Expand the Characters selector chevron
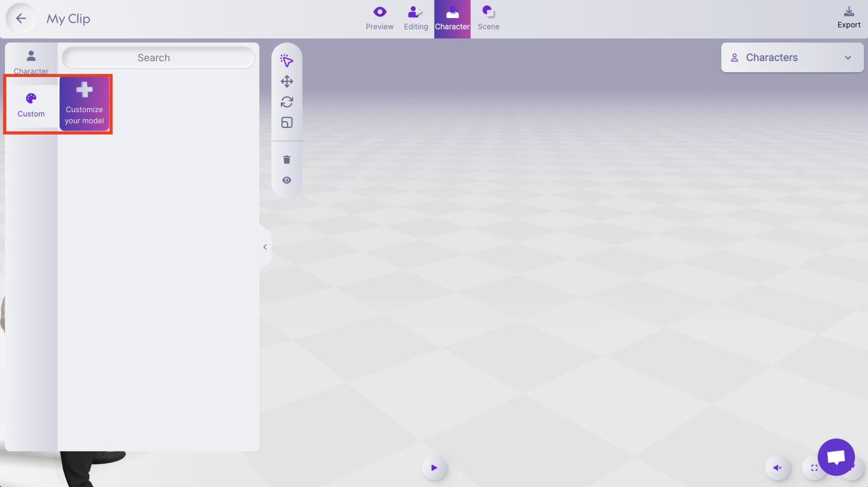 (848, 57)
